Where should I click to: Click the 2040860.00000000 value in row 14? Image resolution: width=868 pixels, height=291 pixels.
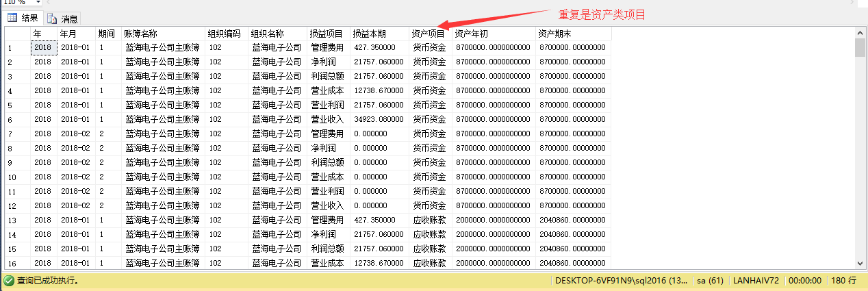pyautogui.click(x=574, y=234)
